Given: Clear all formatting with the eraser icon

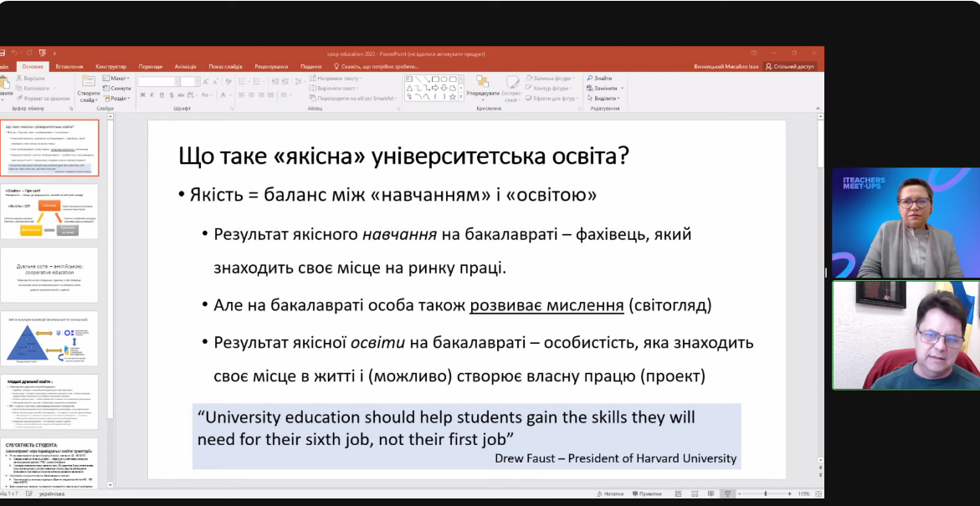Looking at the screenshot, I should pos(229,82).
